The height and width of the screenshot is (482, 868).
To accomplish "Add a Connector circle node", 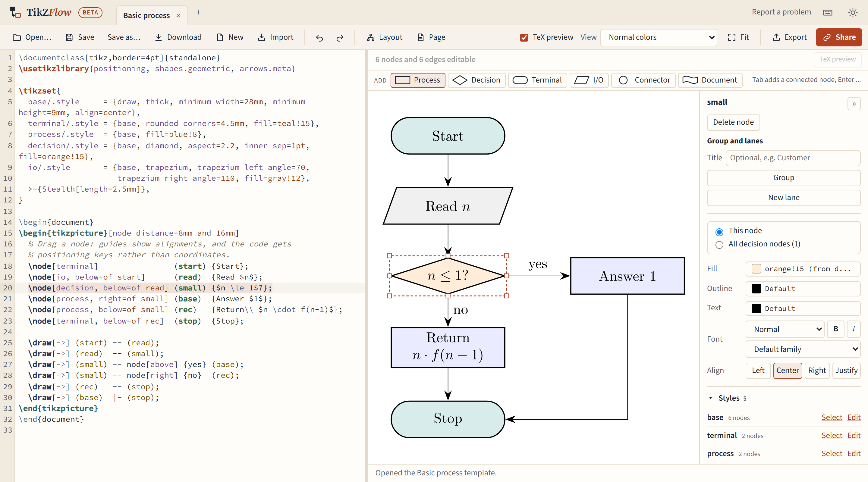I will 643,80.
